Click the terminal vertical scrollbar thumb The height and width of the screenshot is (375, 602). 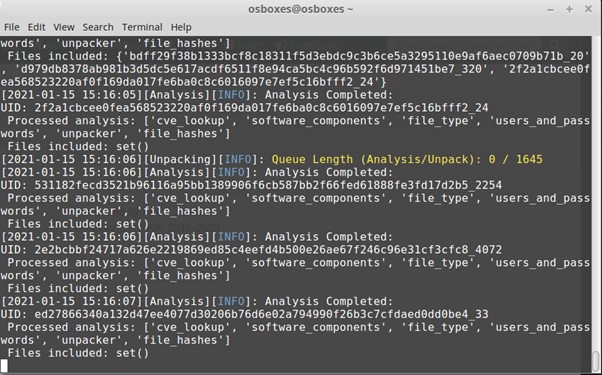(595, 361)
